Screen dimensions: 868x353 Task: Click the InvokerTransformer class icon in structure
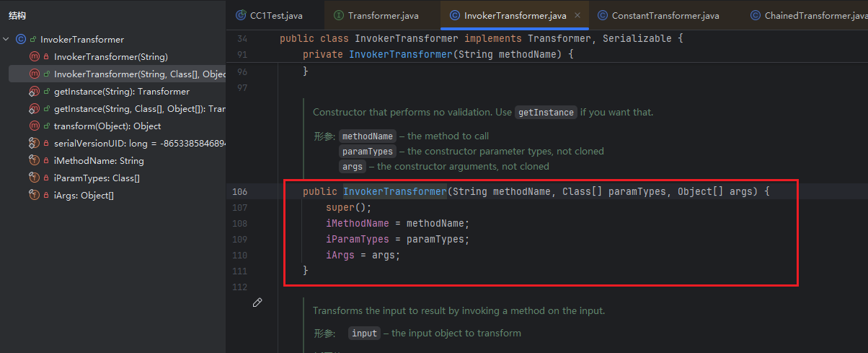21,40
